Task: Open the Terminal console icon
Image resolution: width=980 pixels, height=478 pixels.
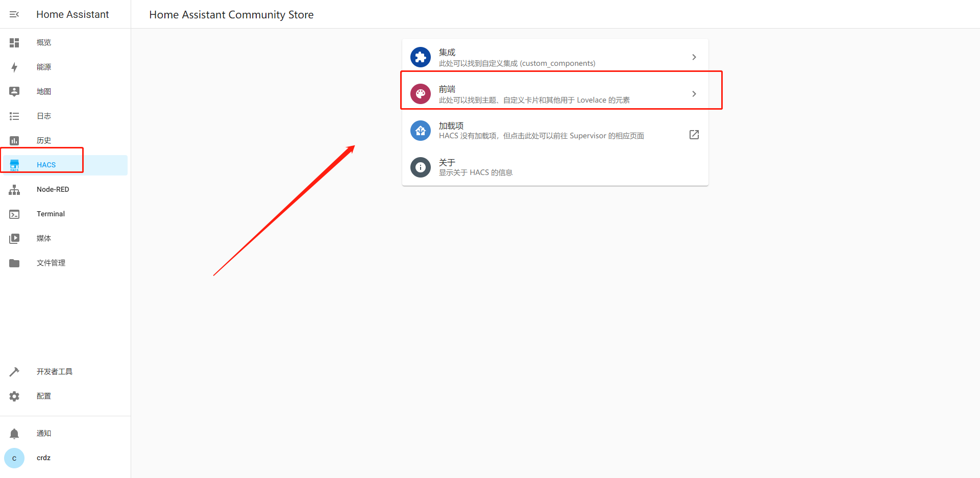Action: click(14, 214)
